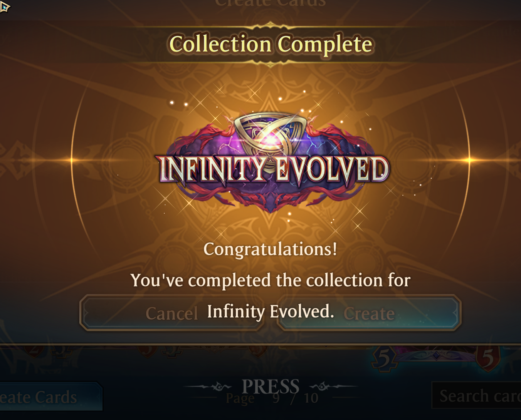
Task: Click the Cancel button
Action: pos(172,313)
